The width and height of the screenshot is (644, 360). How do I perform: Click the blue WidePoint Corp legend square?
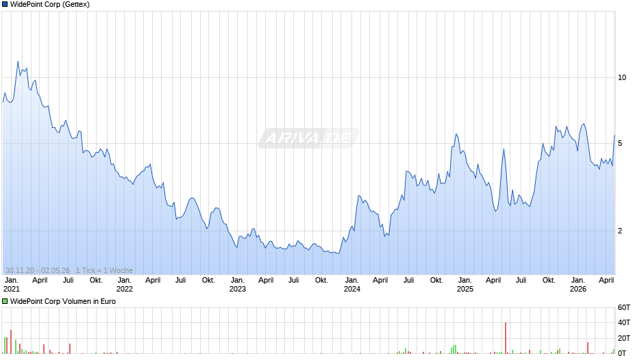coord(5,5)
